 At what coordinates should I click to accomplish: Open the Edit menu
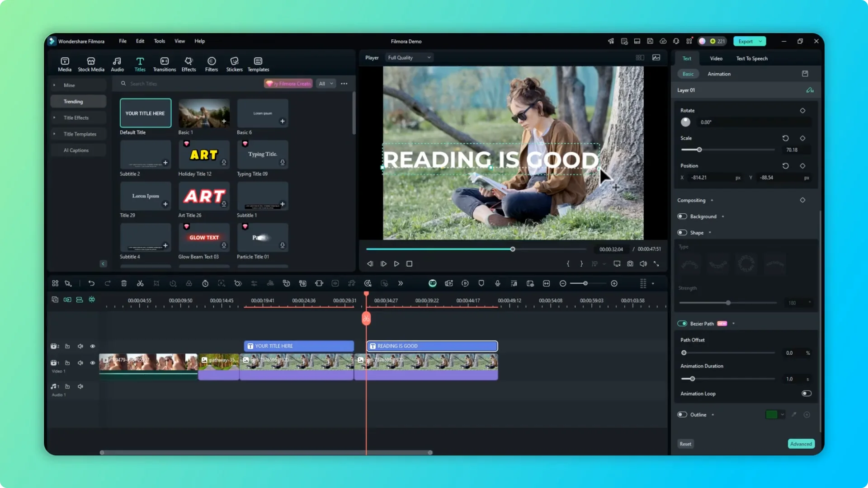click(140, 41)
